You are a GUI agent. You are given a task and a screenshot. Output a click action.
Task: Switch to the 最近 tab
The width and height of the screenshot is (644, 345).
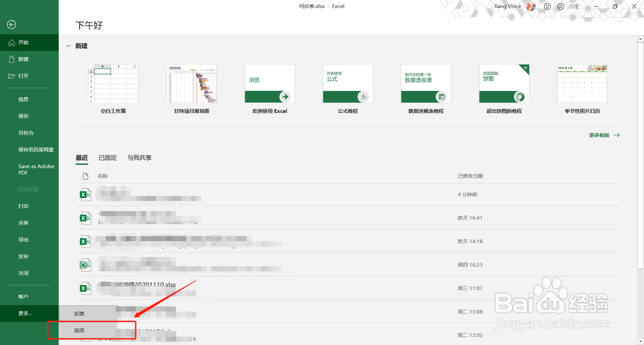(82, 158)
